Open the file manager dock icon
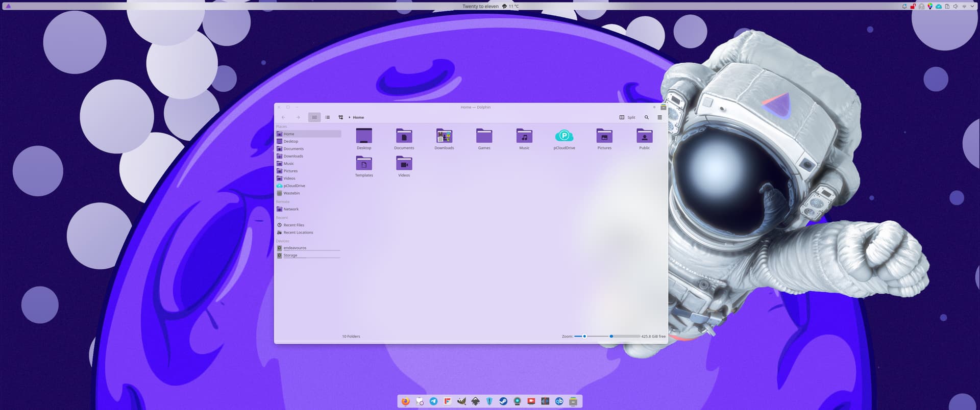Screen dimensions: 980x410 coord(573,401)
